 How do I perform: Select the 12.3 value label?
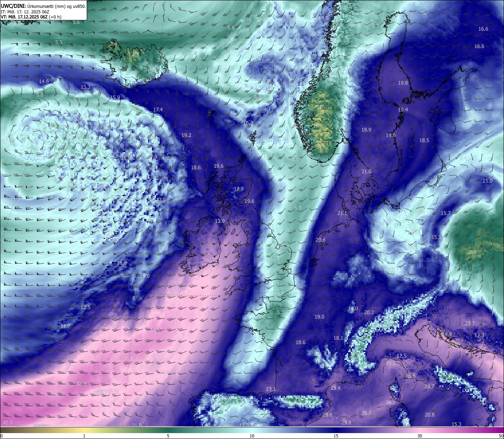coord(479,335)
